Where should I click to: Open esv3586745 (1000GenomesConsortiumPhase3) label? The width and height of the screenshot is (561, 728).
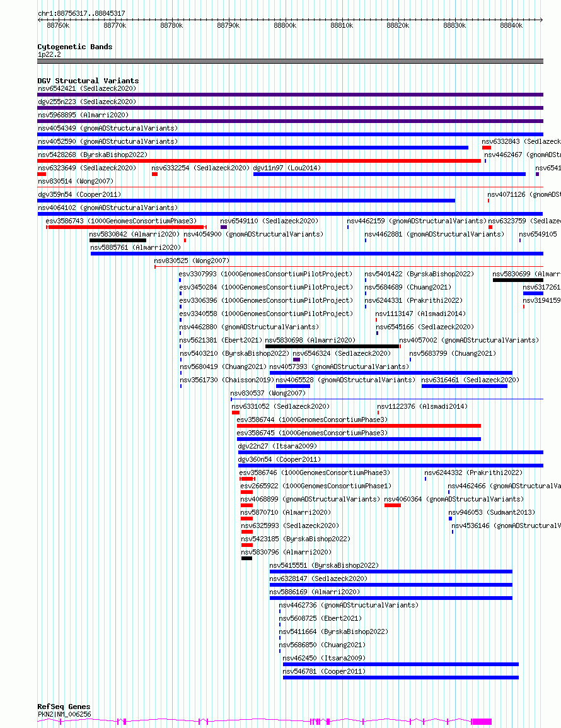click(x=312, y=433)
